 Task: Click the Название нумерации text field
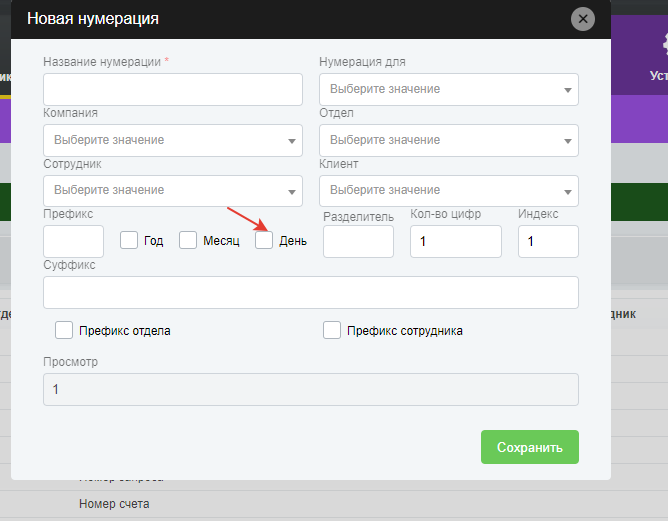173,89
